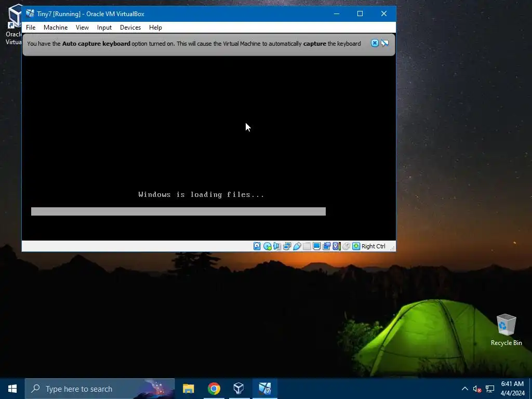Dismiss the auto capture keyboard notification

click(x=375, y=43)
